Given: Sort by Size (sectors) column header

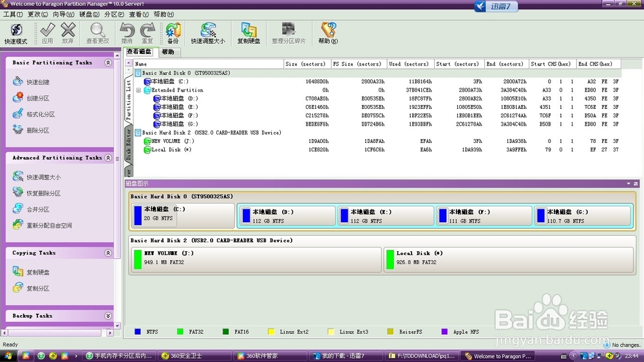Looking at the screenshot, I should [x=307, y=64].
